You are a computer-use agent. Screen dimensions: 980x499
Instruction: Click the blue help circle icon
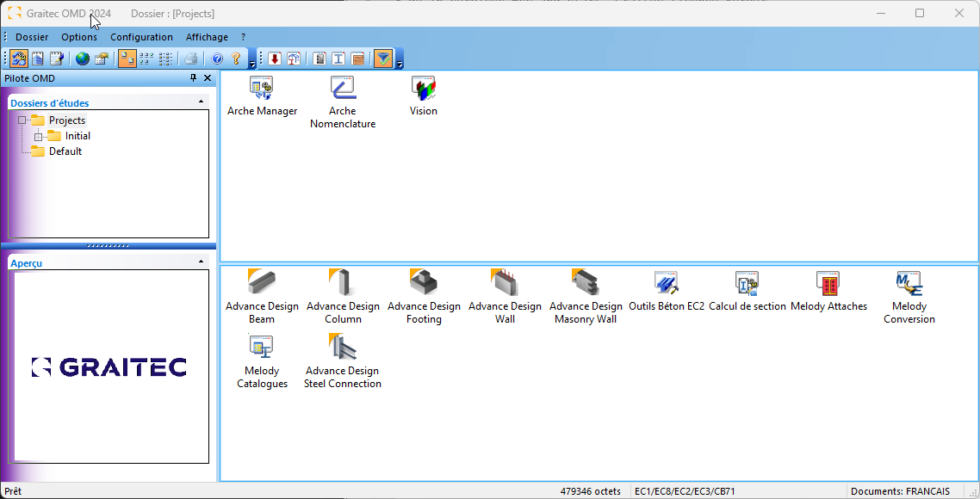218,59
